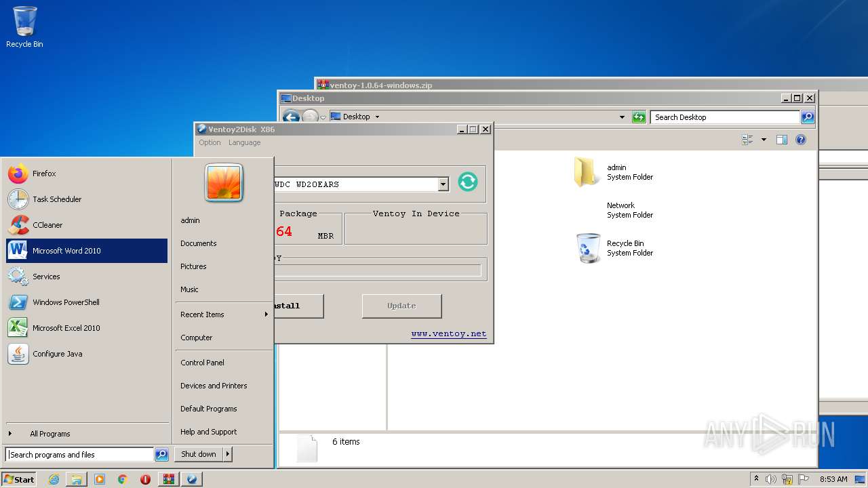The image size is (868, 488).
Task: Open the admin user folder from the Start menu
Action: click(224, 220)
